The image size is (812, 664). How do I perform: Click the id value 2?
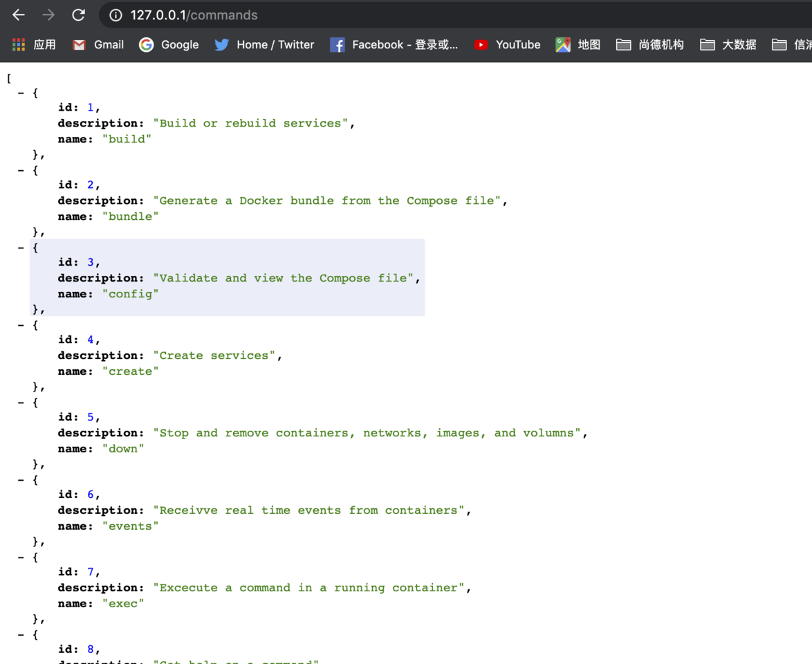(91, 185)
